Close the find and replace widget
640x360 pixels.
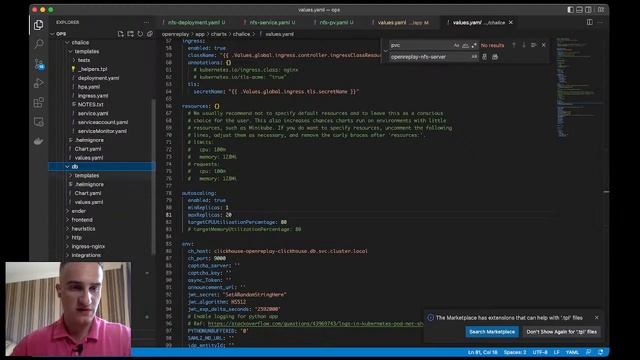coord(544,45)
